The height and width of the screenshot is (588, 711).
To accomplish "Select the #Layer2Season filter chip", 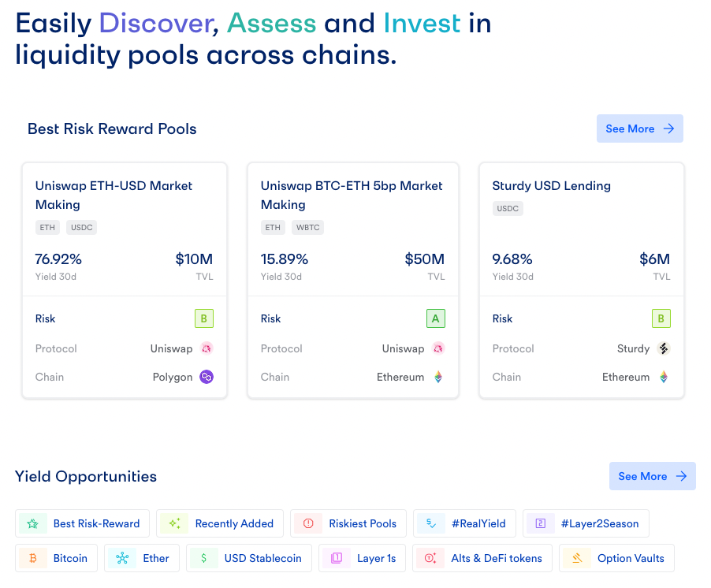I will coord(586,523).
